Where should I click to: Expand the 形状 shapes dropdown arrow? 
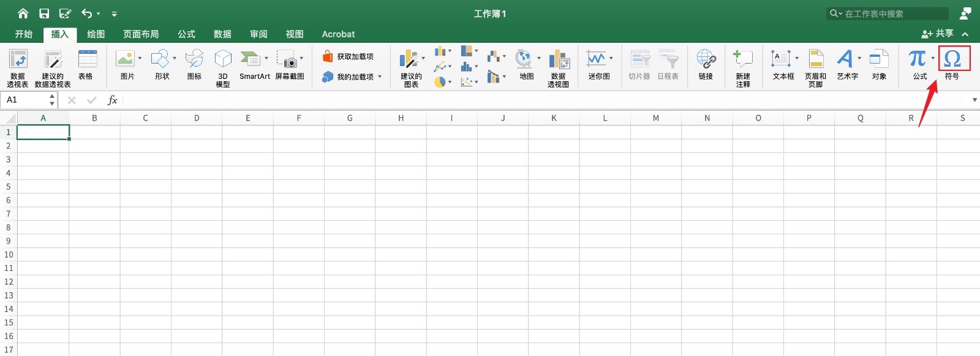coord(175,59)
